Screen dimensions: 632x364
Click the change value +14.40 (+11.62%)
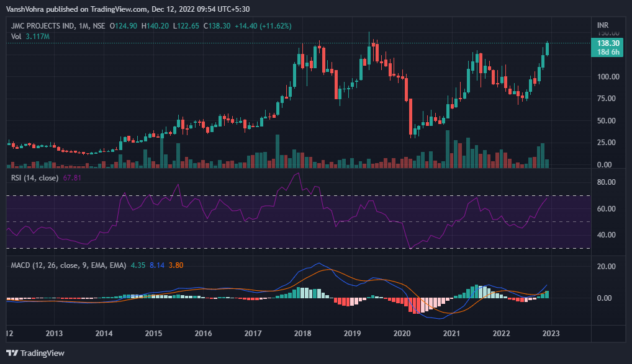[263, 26]
